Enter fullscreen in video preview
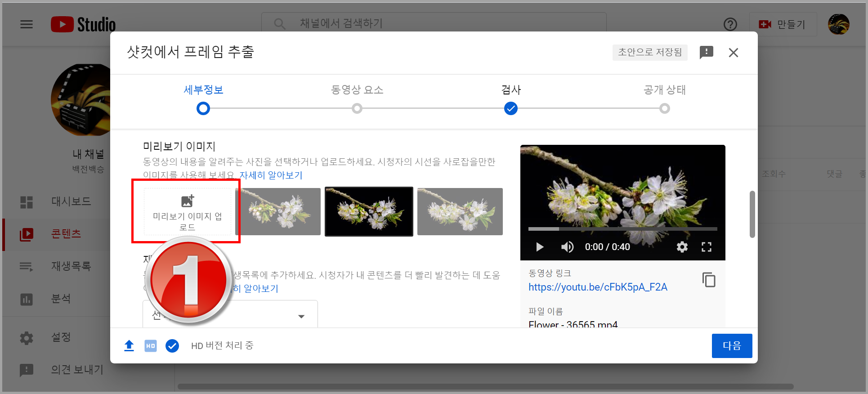 point(707,247)
